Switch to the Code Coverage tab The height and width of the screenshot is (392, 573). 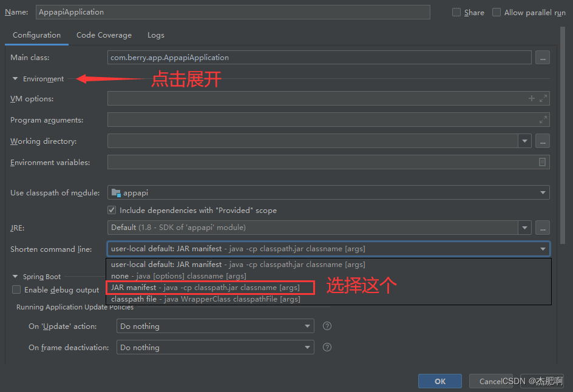point(104,35)
